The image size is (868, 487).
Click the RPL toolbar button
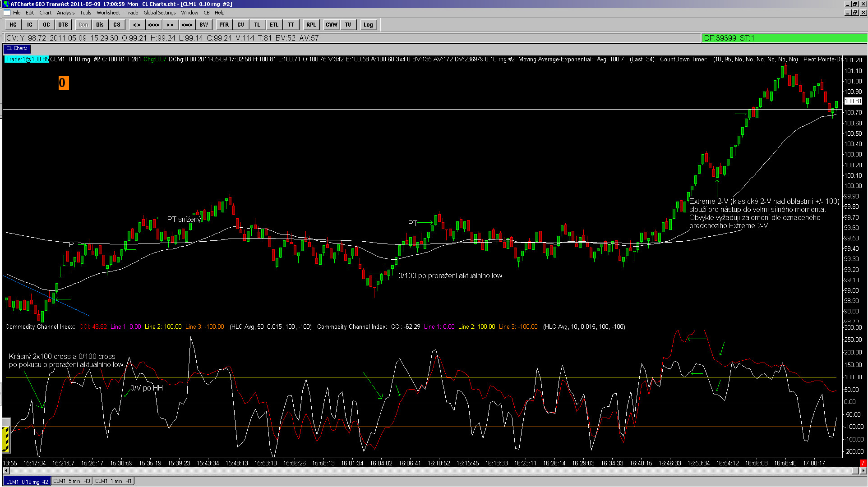coord(311,25)
